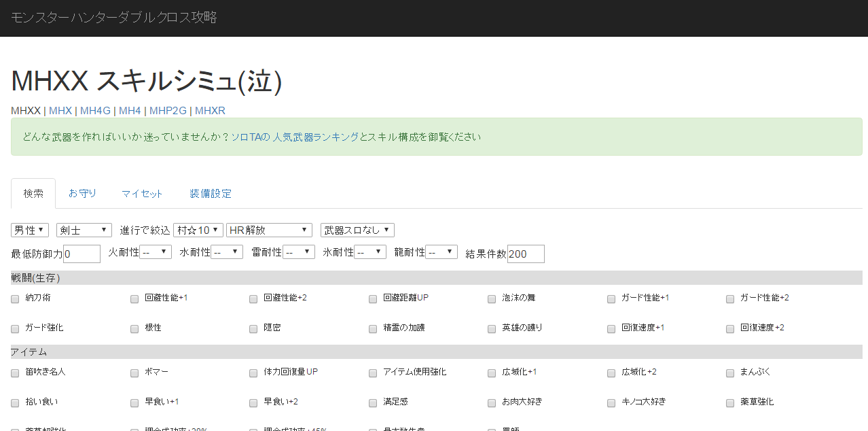Viewport: 868px width, 431px height.
Task: Check the 体力回復量UP checkbox
Action: (x=253, y=373)
